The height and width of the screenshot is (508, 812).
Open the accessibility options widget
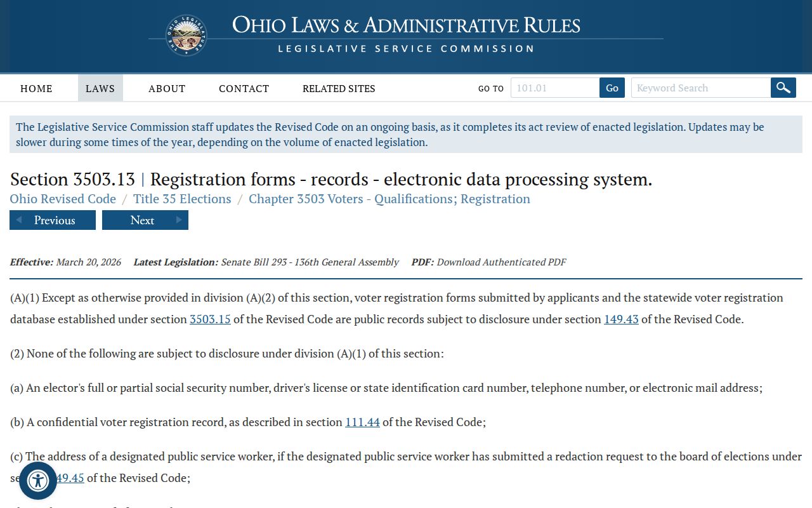tap(38, 481)
